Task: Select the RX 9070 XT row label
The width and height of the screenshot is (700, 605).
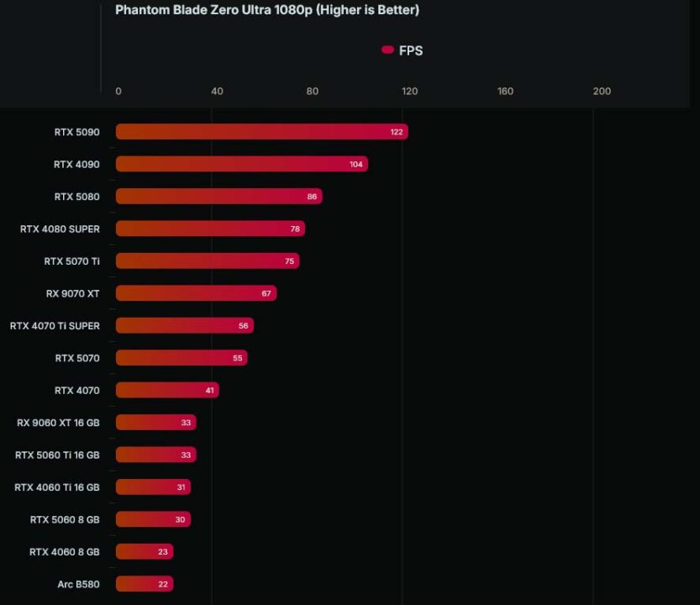Action: 73,293
